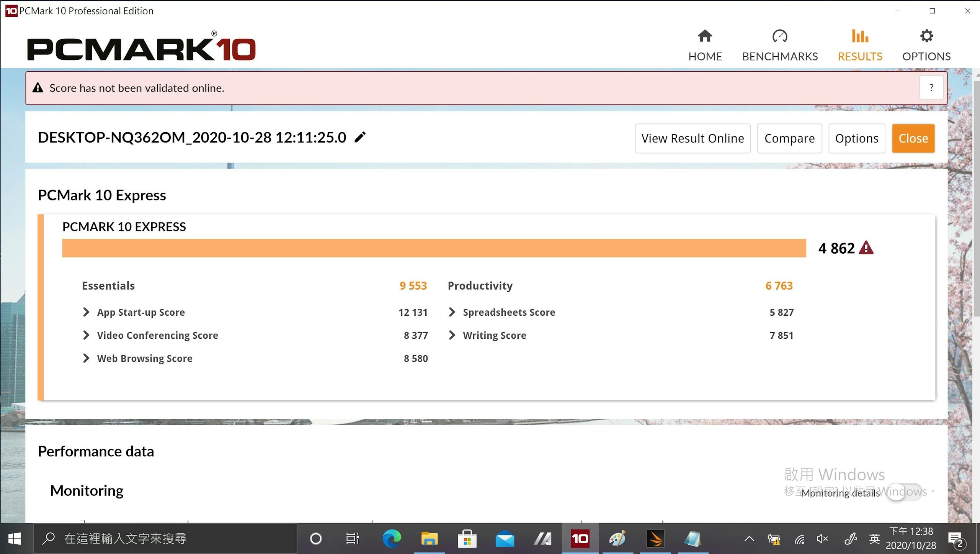Click the notepad-style taskbar icon

[x=693, y=539]
